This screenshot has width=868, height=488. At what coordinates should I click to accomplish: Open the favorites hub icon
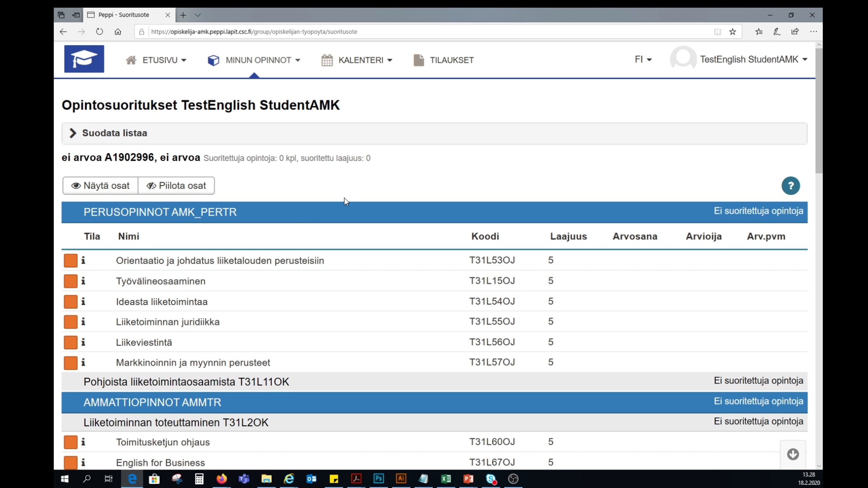pos(759,32)
